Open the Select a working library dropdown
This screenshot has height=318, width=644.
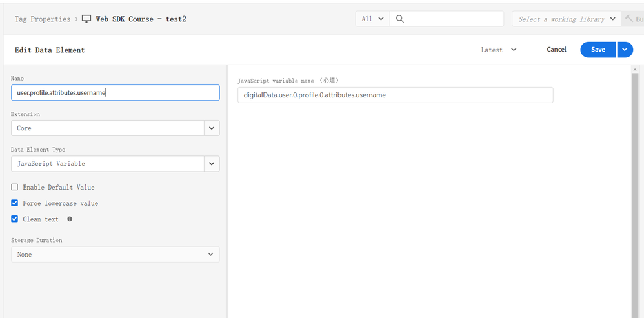click(566, 19)
